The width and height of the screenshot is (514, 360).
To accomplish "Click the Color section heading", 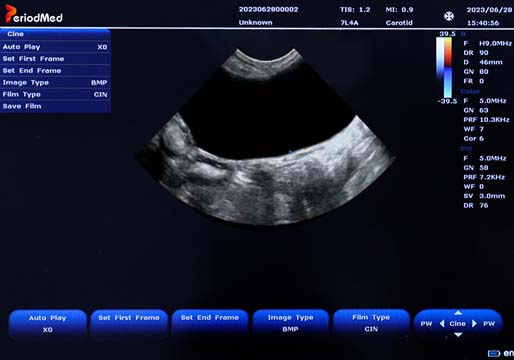I will (470, 91).
